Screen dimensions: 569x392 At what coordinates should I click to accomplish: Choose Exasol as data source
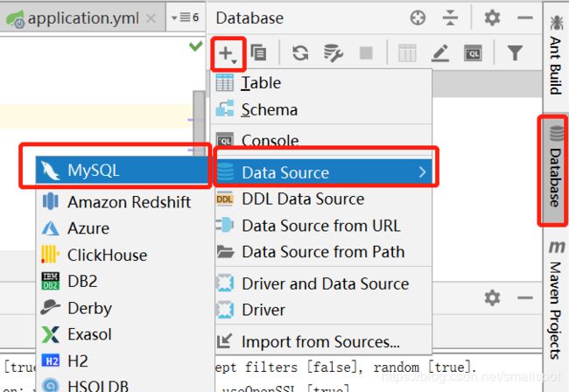pos(124,334)
